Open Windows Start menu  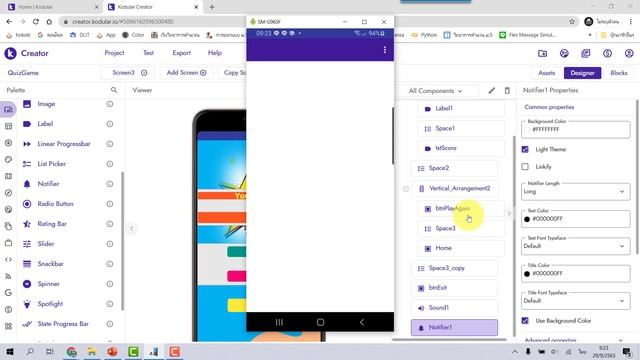pos(10,351)
